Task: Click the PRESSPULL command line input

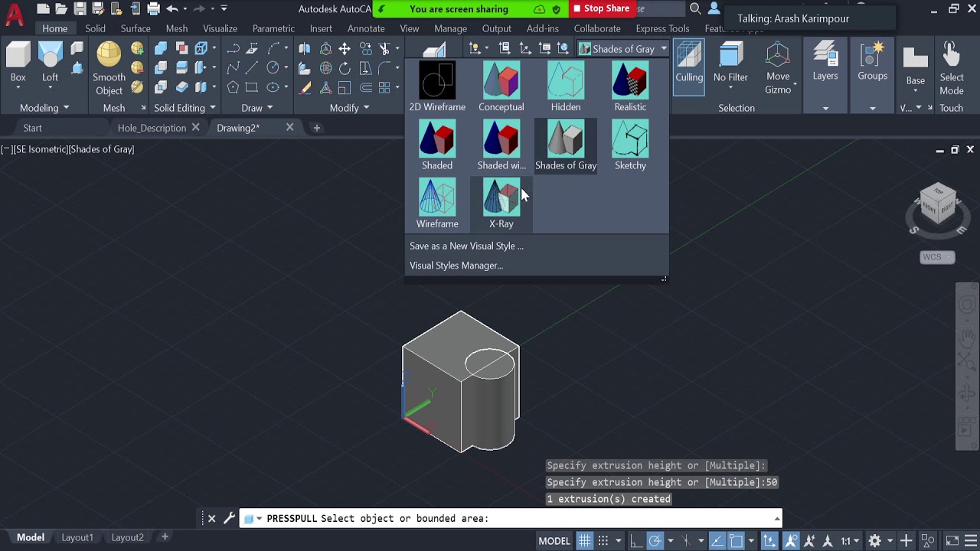Action: click(x=511, y=518)
